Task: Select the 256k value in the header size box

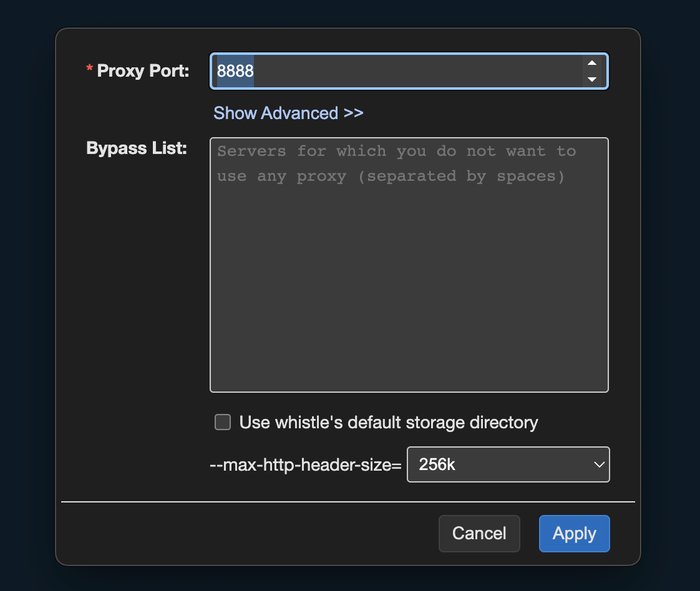Action: tap(437, 464)
